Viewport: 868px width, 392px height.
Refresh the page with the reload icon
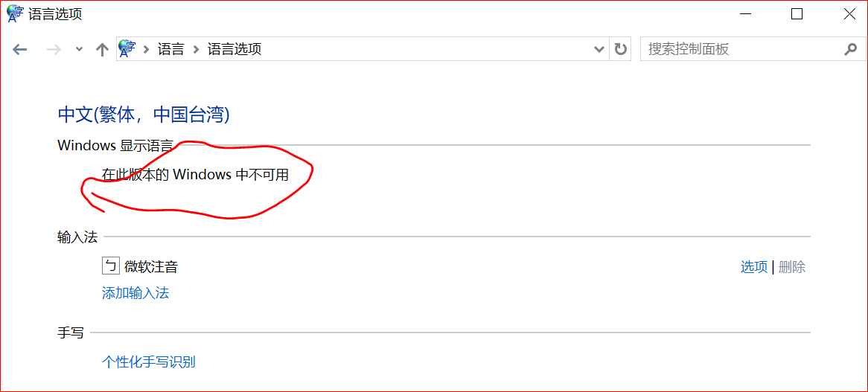click(621, 50)
